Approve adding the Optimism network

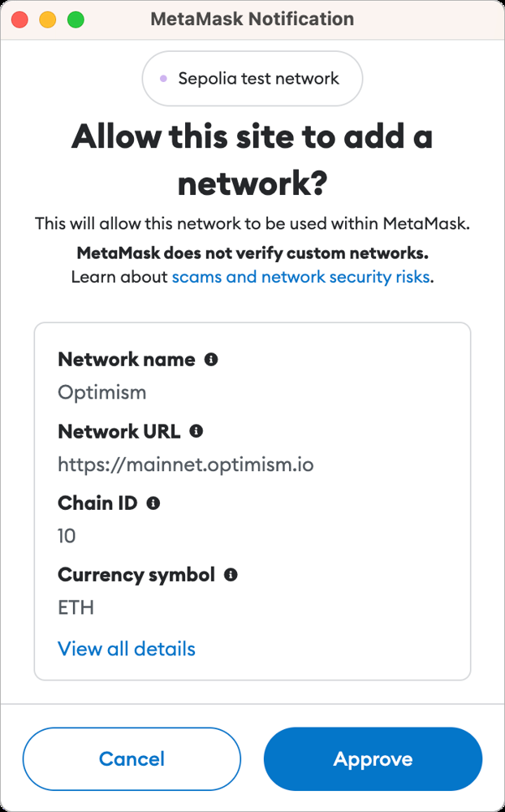click(x=373, y=759)
